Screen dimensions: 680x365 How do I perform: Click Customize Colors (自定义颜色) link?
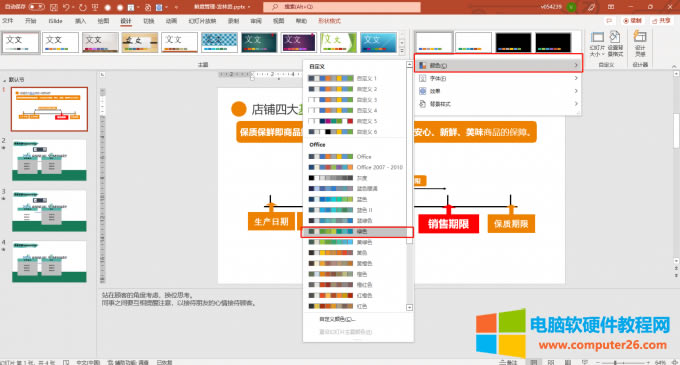[337, 319]
